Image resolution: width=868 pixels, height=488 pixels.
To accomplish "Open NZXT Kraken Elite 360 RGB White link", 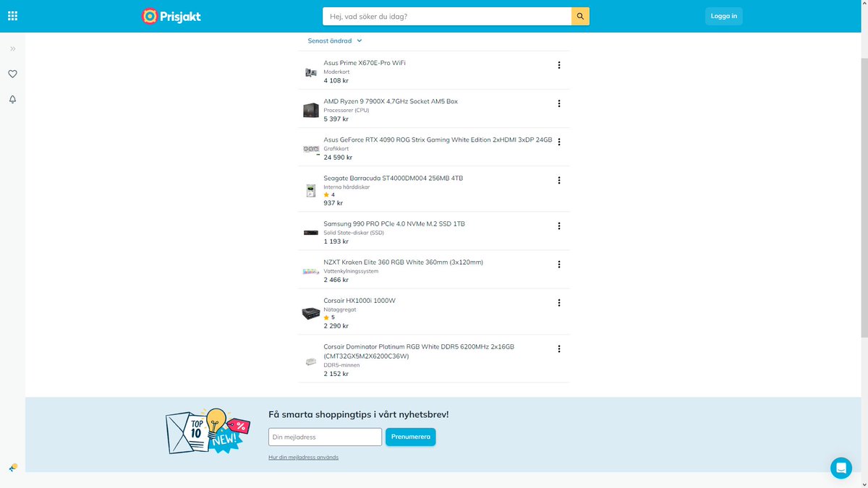I will [403, 262].
